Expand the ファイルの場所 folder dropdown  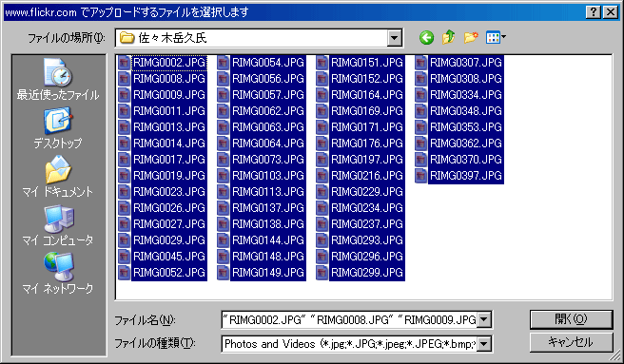tap(395, 38)
